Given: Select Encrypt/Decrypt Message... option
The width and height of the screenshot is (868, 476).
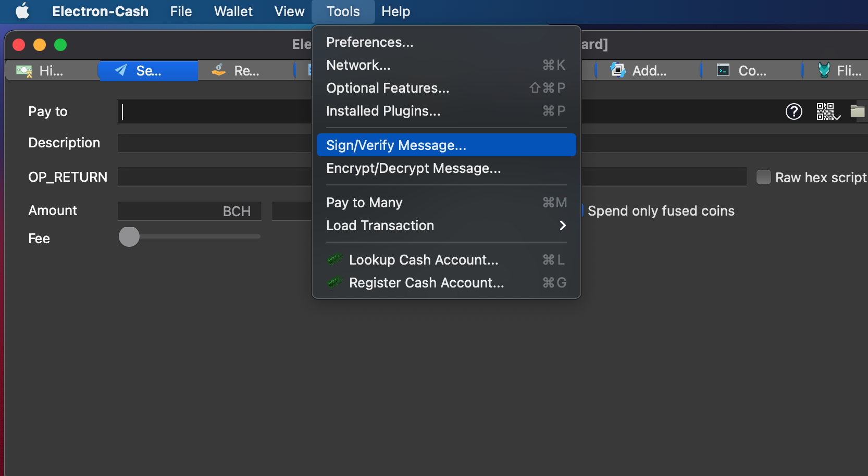Looking at the screenshot, I should (x=446, y=168).
